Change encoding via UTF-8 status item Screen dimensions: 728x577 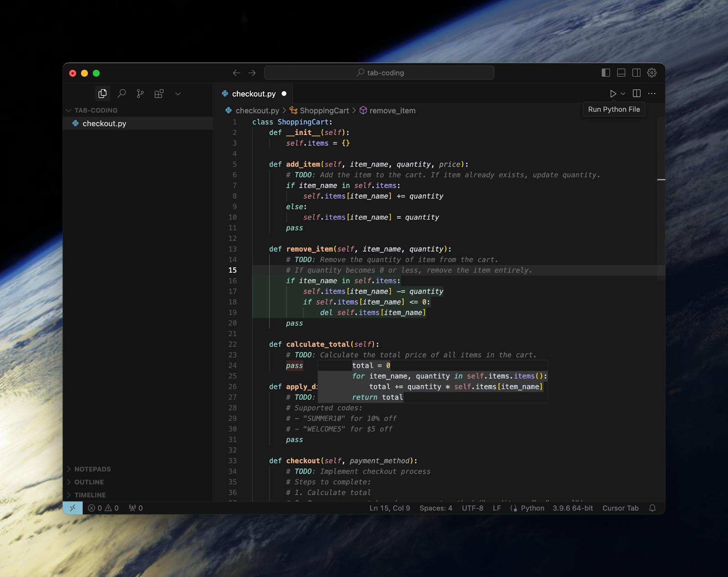473,508
